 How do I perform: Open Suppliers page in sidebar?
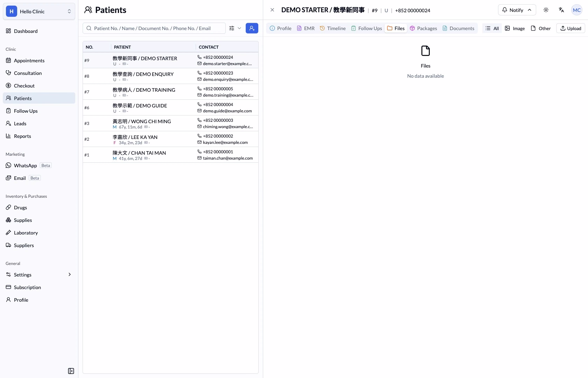pyautogui.click(x=39, y=245)
